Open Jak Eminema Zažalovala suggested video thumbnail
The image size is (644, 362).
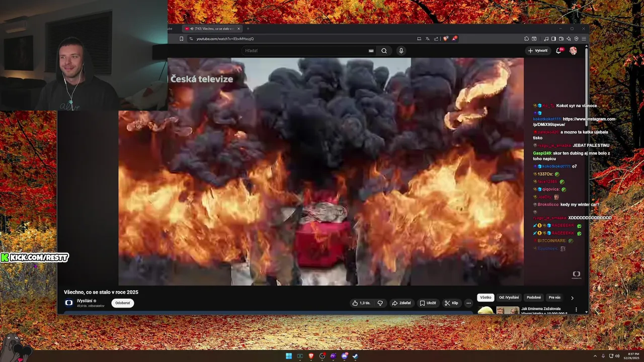[498, 310]
